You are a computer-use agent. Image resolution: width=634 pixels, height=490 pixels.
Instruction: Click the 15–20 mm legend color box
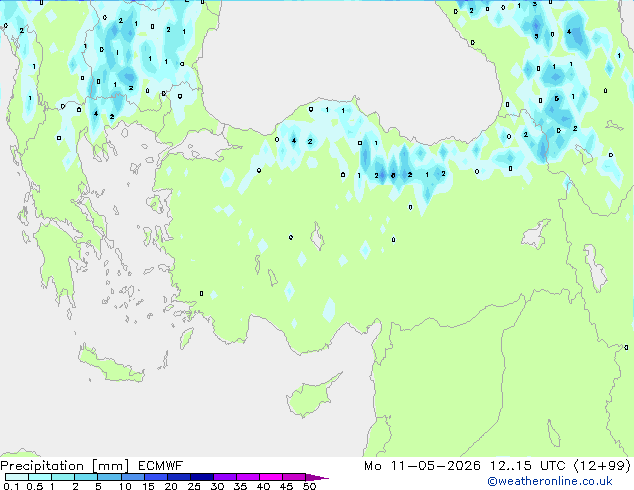tap(155, 477)
